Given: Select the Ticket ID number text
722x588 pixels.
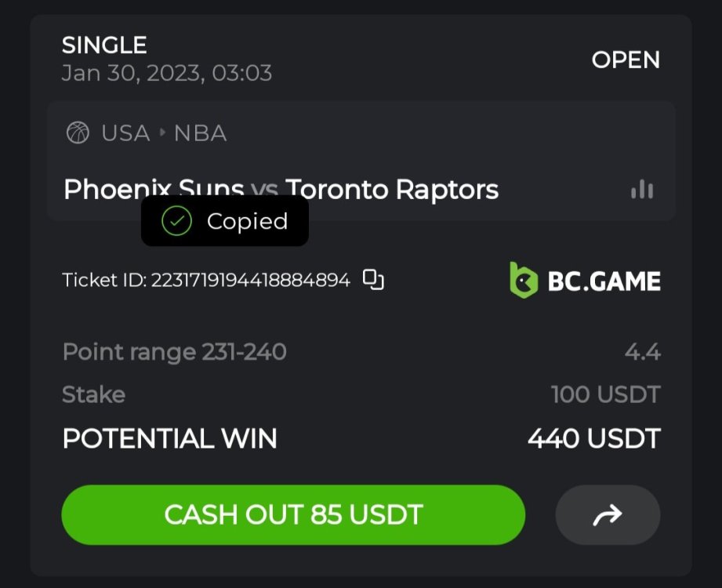Looking at the screenshot, I should click(x=250, y=280).
